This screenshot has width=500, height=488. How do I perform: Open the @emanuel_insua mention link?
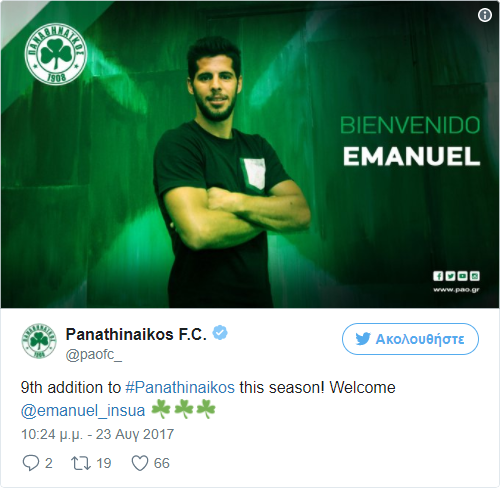[83, 410]
